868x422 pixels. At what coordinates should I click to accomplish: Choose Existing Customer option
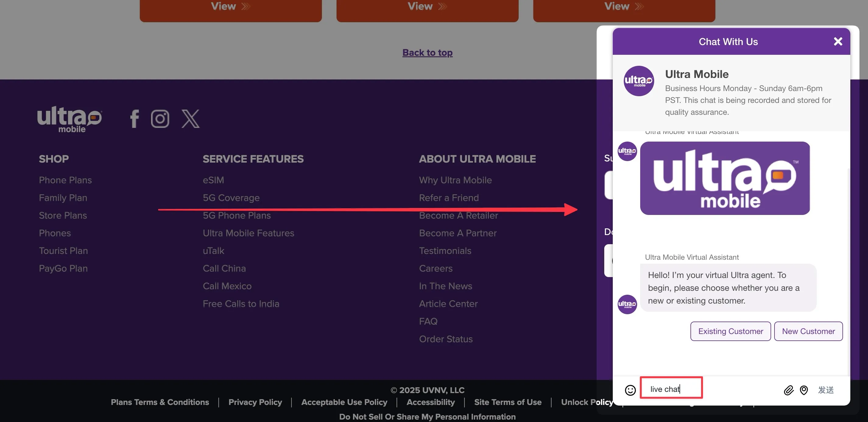[731, 331]
